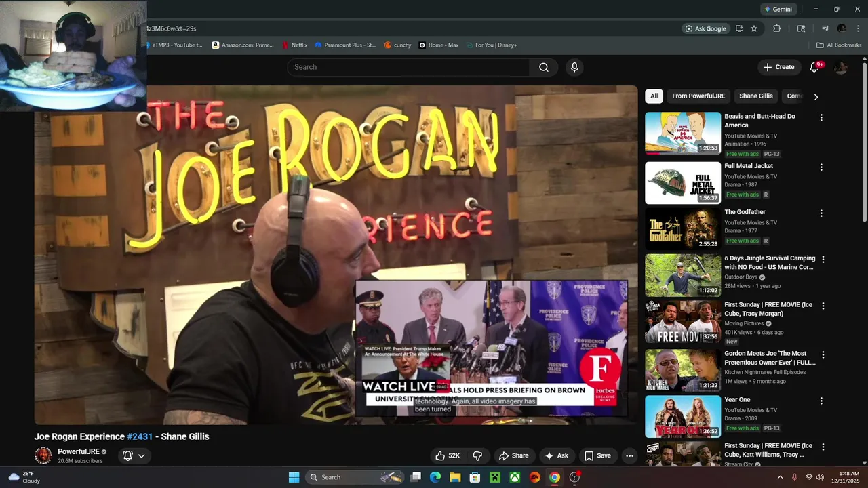Click the #2431 hashtag link in title
The width and height of the screenshot is (868, 488).
(x=140, y=436)
